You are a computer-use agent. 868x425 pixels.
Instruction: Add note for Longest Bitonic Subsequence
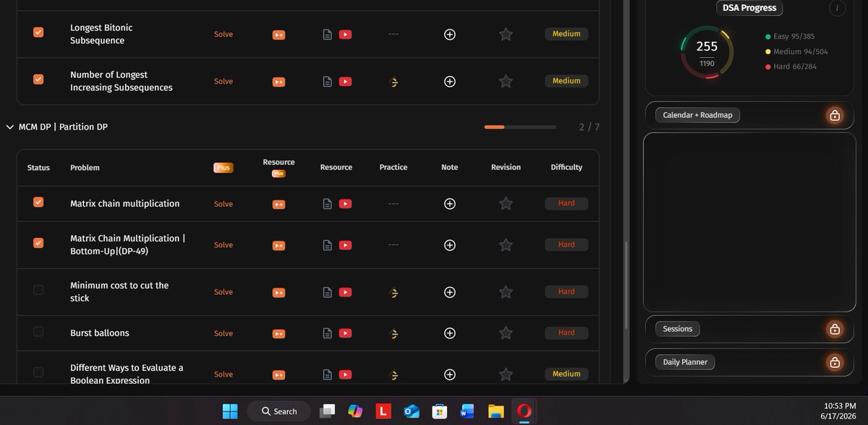pos(450,34)
